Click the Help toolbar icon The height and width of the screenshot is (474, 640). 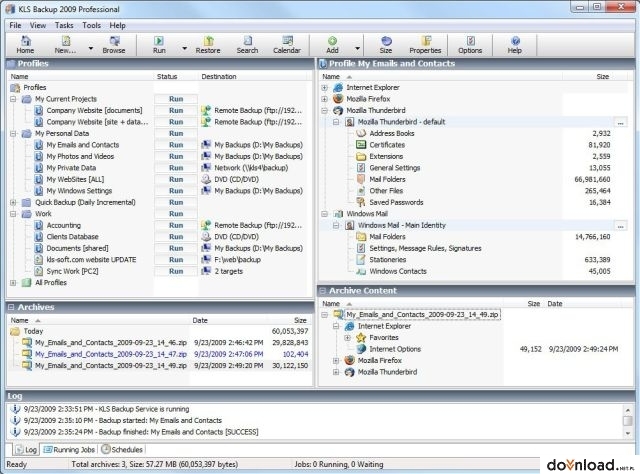click(x=515, y=45)
